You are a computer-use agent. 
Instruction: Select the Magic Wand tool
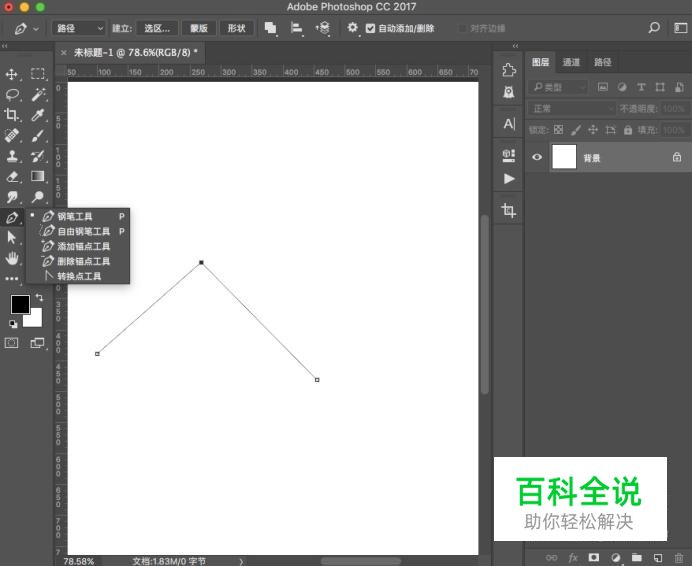pos(38,94)
